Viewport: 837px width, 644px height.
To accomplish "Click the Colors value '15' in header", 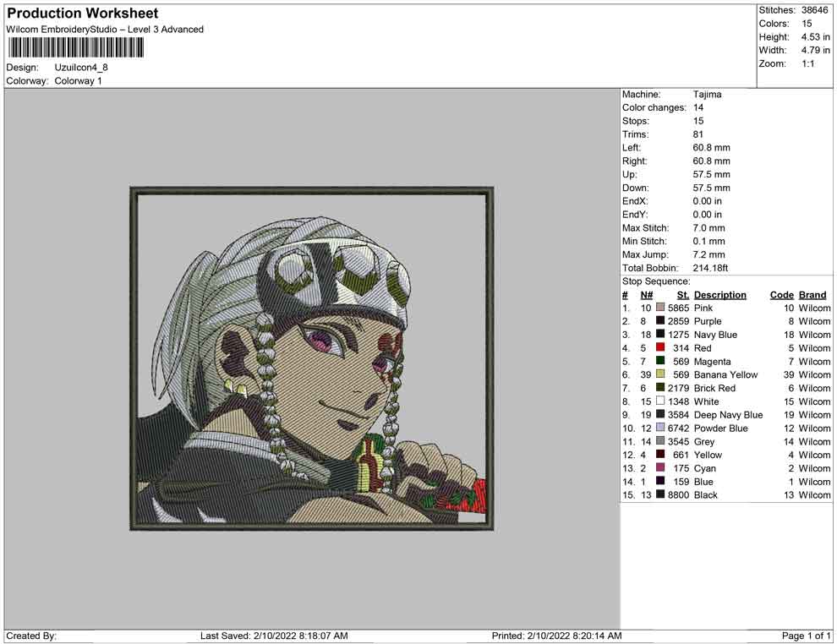I will coord(807,24).
